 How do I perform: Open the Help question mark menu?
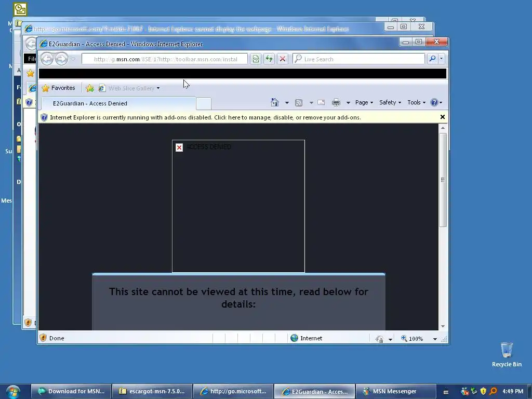[x=436, y=102]
